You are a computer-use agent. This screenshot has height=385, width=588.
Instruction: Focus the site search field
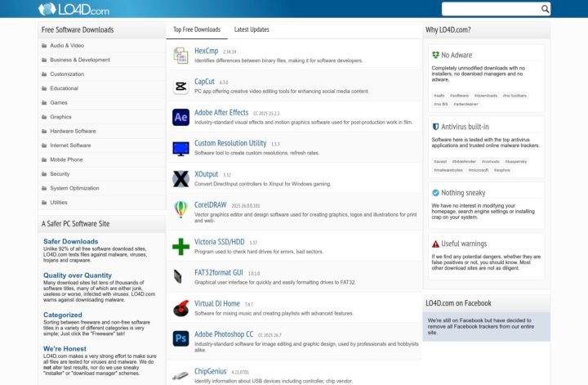pos(492,9)
